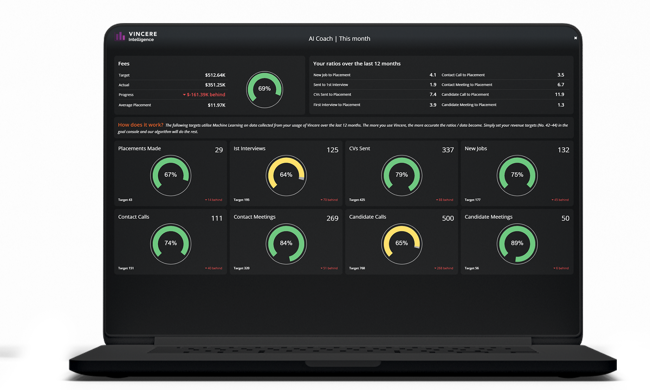The image size is (650, 390).
Task: Click the 'New Jobs' card title
Action: pyautogui.click(x=475, y=148)
